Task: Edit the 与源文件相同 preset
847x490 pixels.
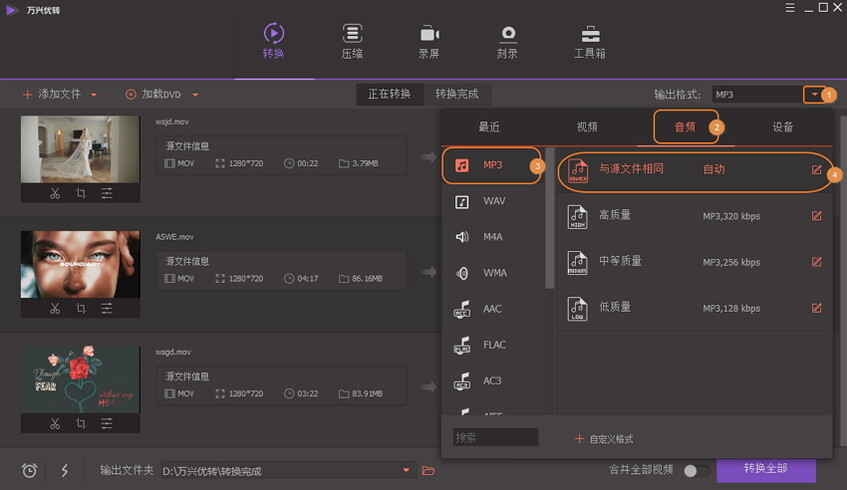Action: [x=816, y=170]
